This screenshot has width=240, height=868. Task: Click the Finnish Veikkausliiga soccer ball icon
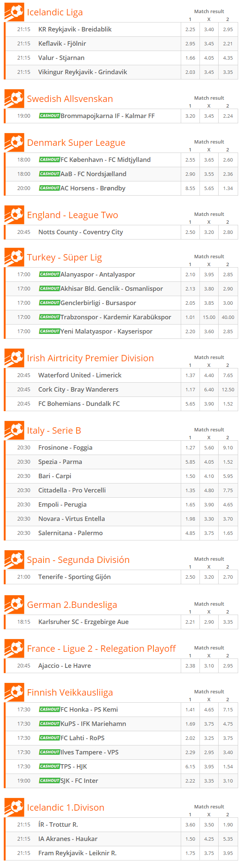click(14, 693)
